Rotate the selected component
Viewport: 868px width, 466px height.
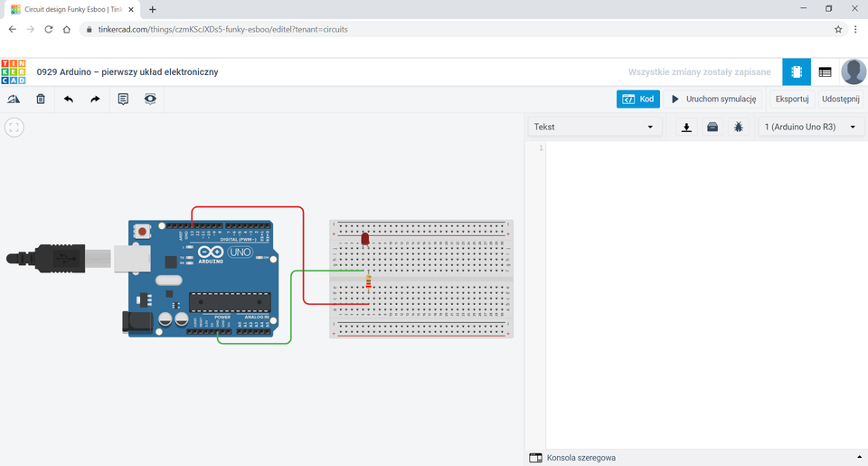(x=14, y=100)
